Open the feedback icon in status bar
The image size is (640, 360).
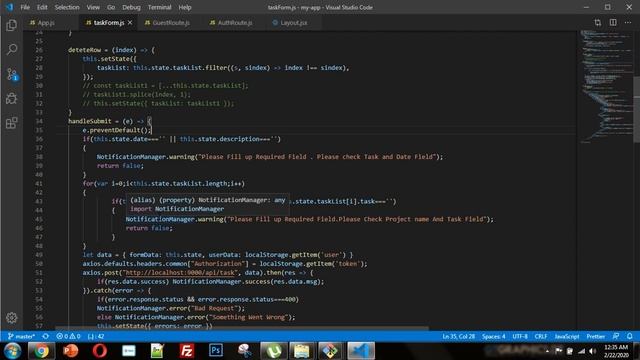tap(616, 336)
